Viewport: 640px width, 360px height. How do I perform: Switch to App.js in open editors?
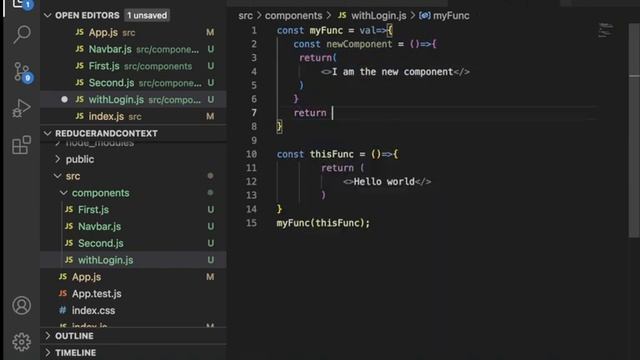click(133, 32)
